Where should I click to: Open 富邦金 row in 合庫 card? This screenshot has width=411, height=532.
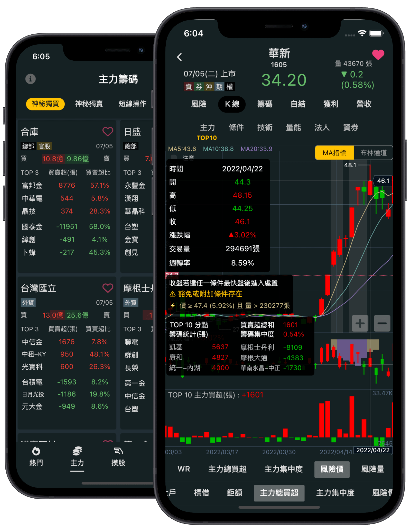(x=66, y=185)
